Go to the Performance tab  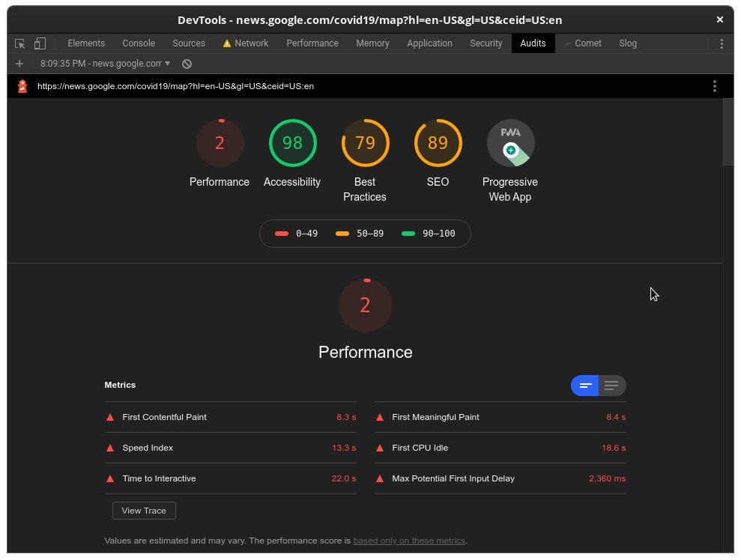click(312, 43)
